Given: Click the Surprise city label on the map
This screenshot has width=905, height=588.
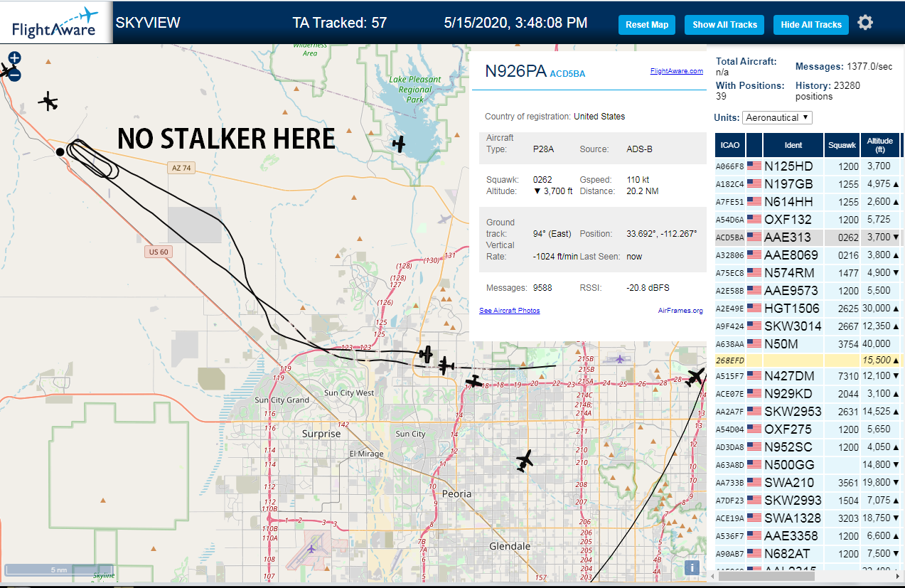Looking at the screenshot, I should [x=321, y=434].
